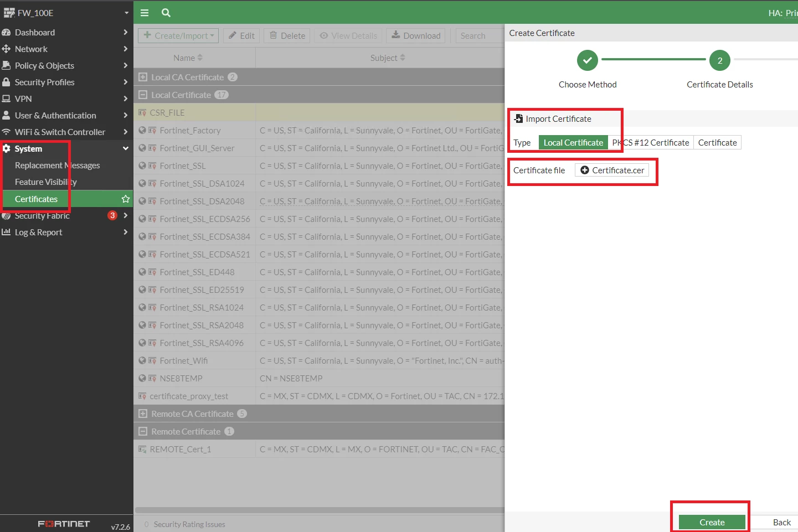798x532 pixels.
Task: Click step 2 Certificate Details circle
Action: 720,60
